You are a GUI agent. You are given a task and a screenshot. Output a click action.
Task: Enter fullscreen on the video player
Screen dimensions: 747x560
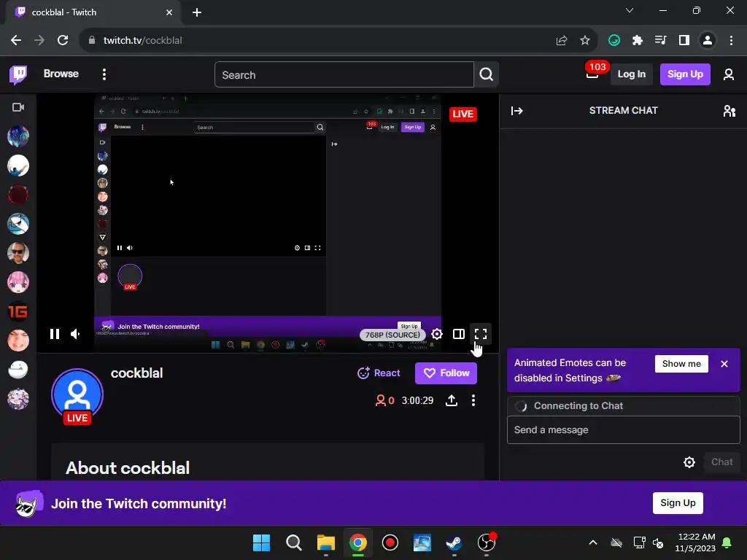480,334
